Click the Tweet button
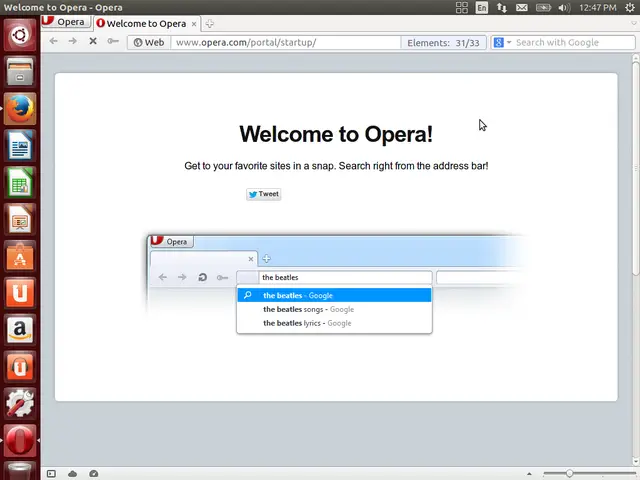 pyautogui.click(x=264, y=194)
